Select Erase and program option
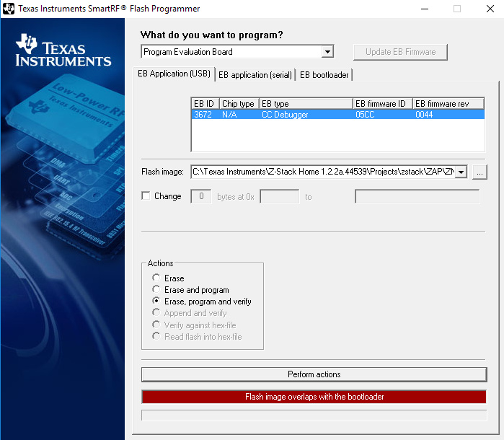This screenshot has height=440, width=504. pos(156,289)
